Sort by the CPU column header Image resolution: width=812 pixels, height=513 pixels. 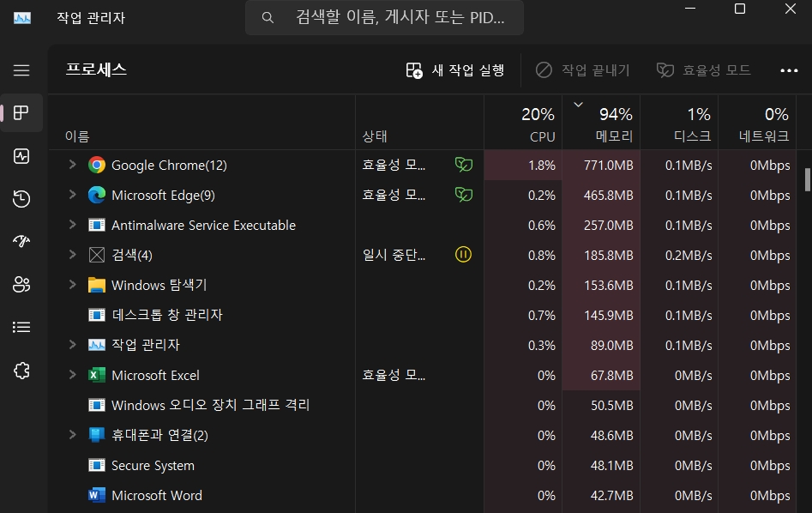tap(523, 123)
